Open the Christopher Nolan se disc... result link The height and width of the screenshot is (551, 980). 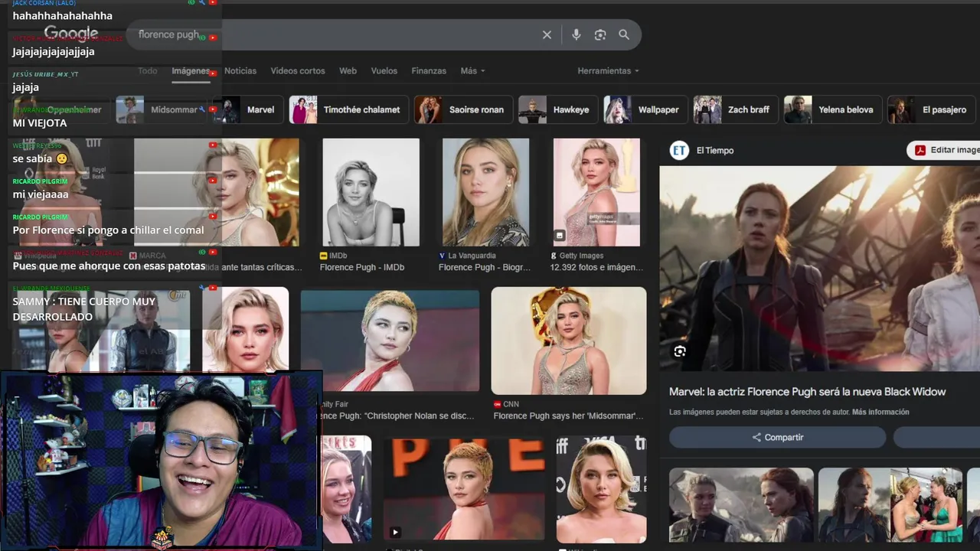[397, 416]
